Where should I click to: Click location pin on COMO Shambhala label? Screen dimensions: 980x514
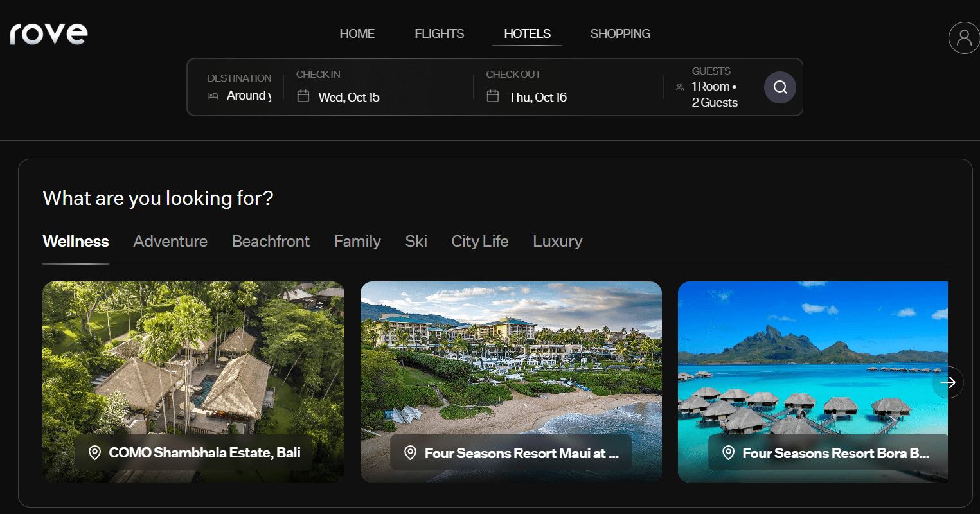(x=94, y=453)
